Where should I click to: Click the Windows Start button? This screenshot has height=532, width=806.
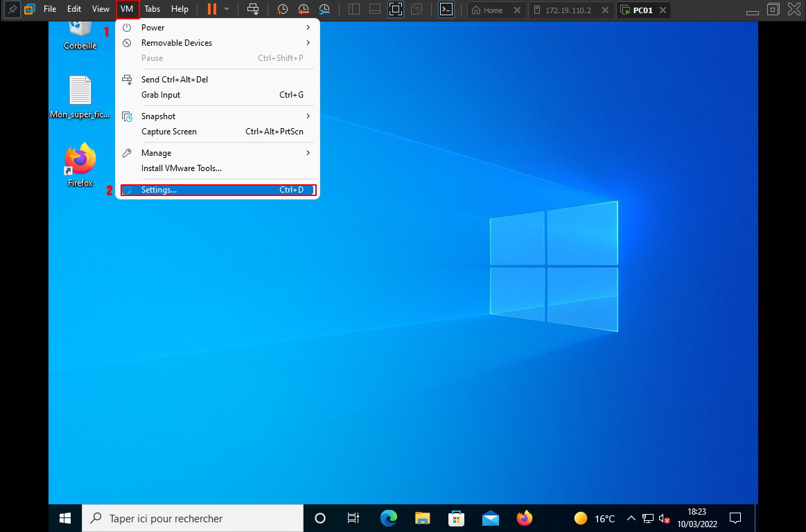click(65, 518)
